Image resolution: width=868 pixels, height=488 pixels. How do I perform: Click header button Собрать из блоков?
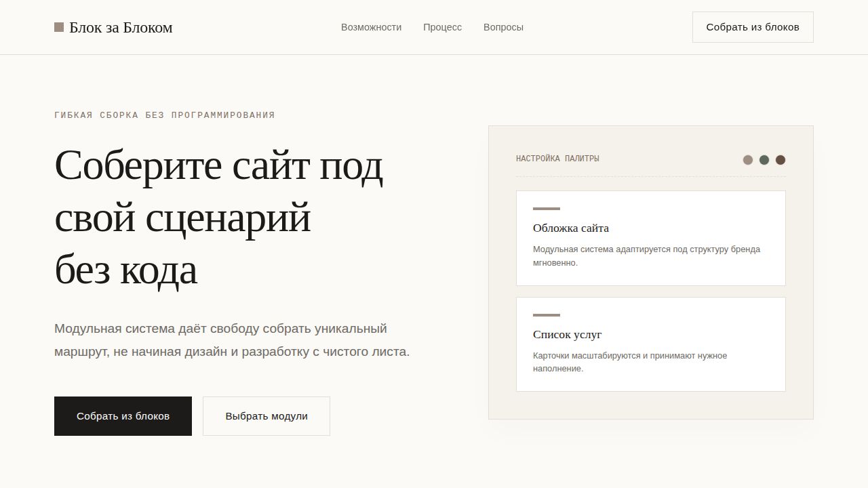click(x=753, y=27)
